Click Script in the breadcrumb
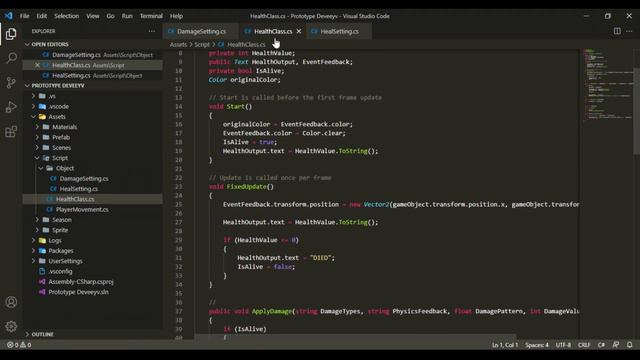The width and height of the screenshot is (640, 360). tap(202, 44)
